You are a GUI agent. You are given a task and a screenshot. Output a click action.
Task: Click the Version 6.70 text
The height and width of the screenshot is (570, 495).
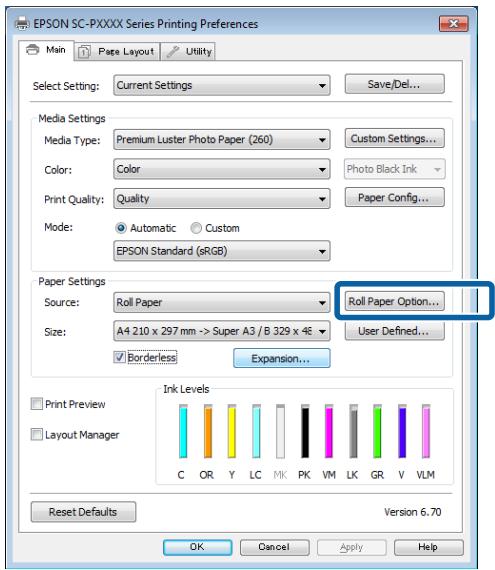coord(412,512)
